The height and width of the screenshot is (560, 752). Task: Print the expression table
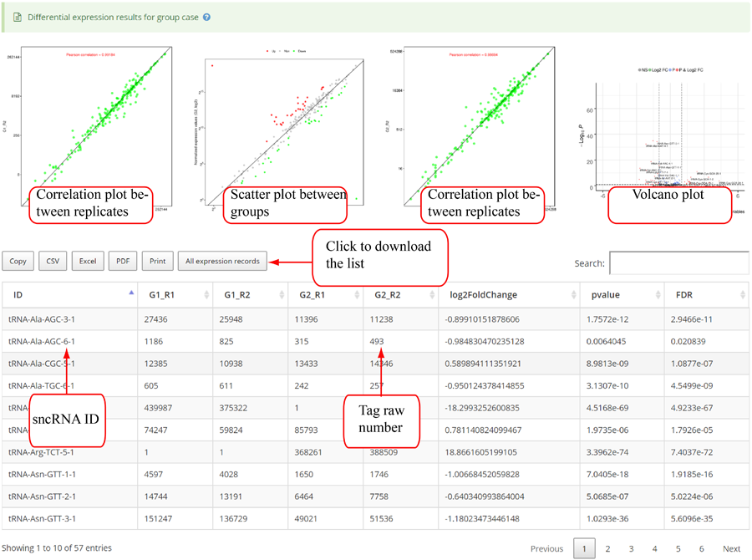click(x=157, y=261)
